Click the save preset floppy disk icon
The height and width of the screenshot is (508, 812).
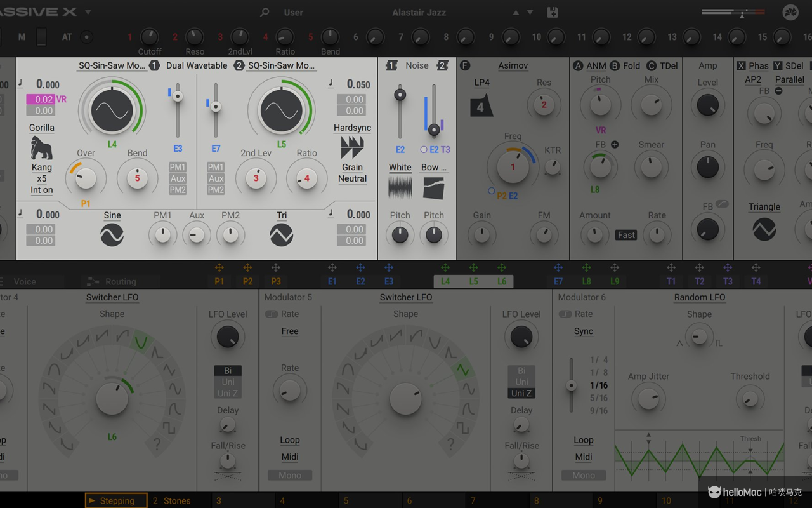coord(553,12)
